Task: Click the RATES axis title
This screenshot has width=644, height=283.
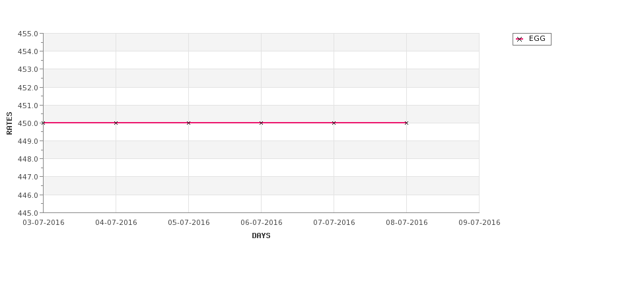Action: pos(9,123)
